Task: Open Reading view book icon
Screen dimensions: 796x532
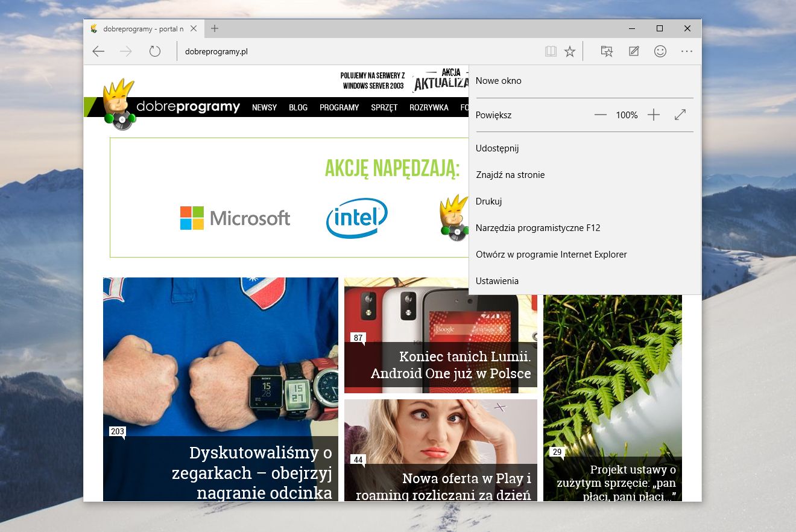Action: point(551,52)
